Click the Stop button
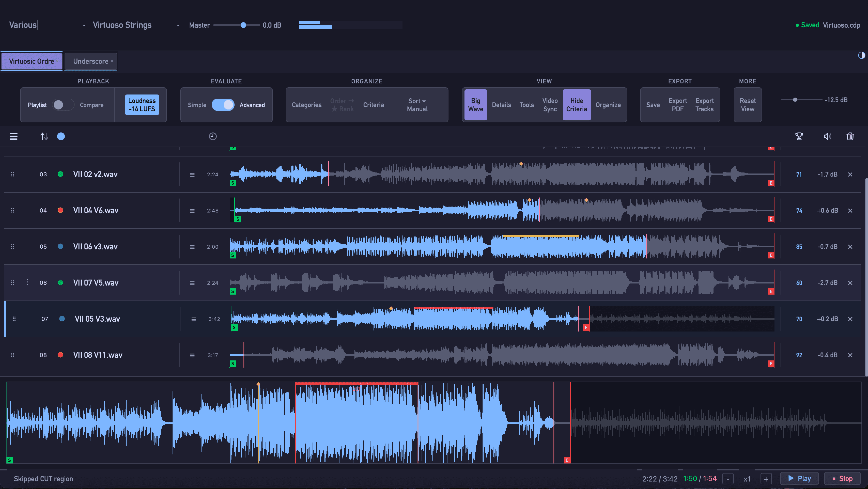 (842, 479)
